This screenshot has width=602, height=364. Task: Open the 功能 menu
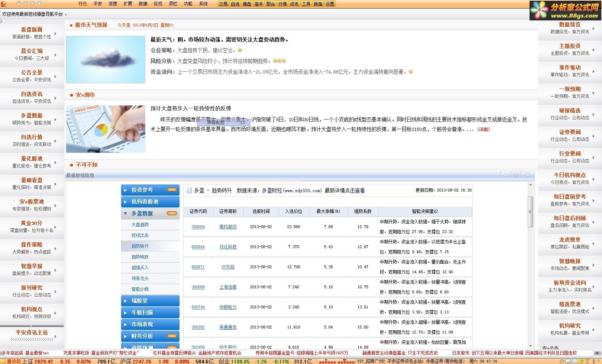click(x=188, y=4)
